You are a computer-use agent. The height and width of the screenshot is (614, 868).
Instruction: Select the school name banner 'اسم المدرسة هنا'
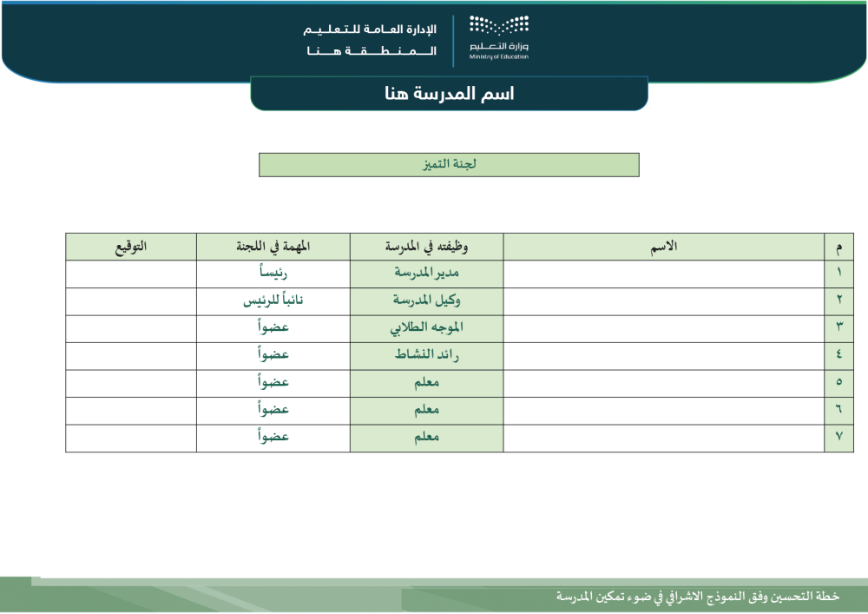[449, 94]
